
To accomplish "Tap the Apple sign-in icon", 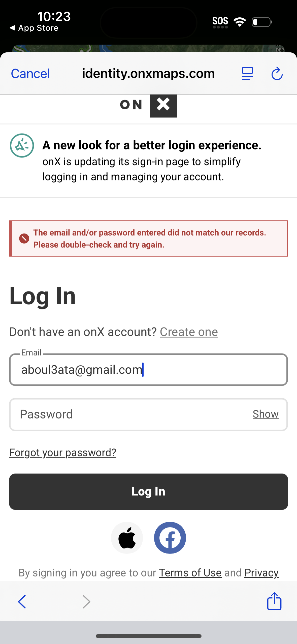I will click(x=127, y=538).
